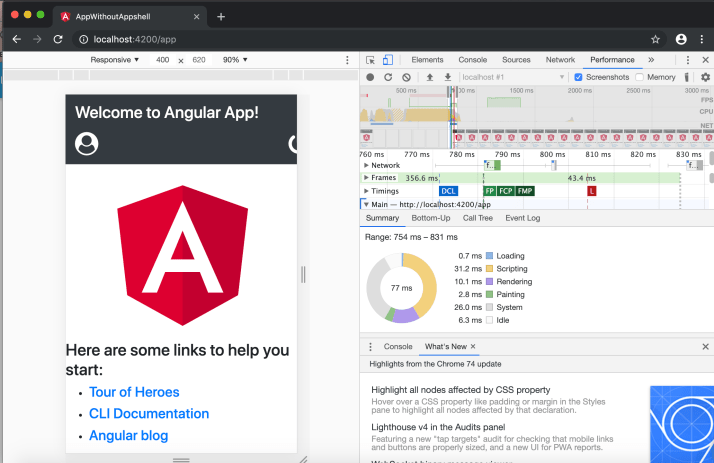
Task: Reload the localhost page
Action: 58,40
